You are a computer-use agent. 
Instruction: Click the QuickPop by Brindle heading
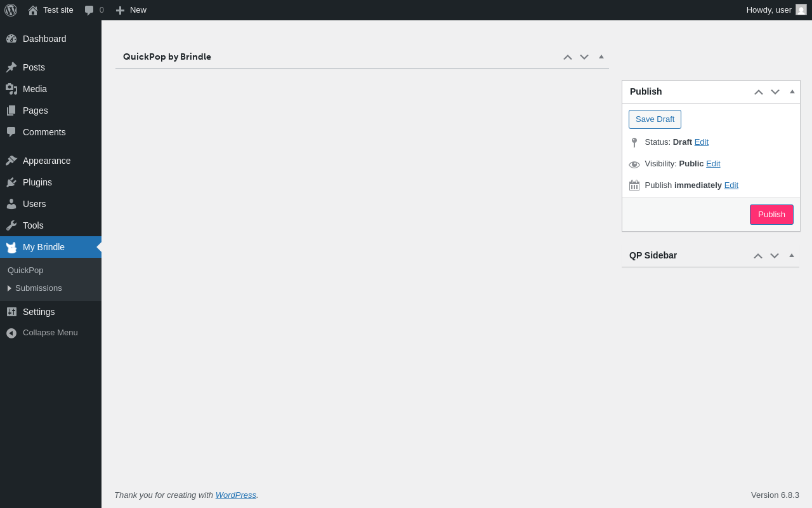tap(167, 57)
